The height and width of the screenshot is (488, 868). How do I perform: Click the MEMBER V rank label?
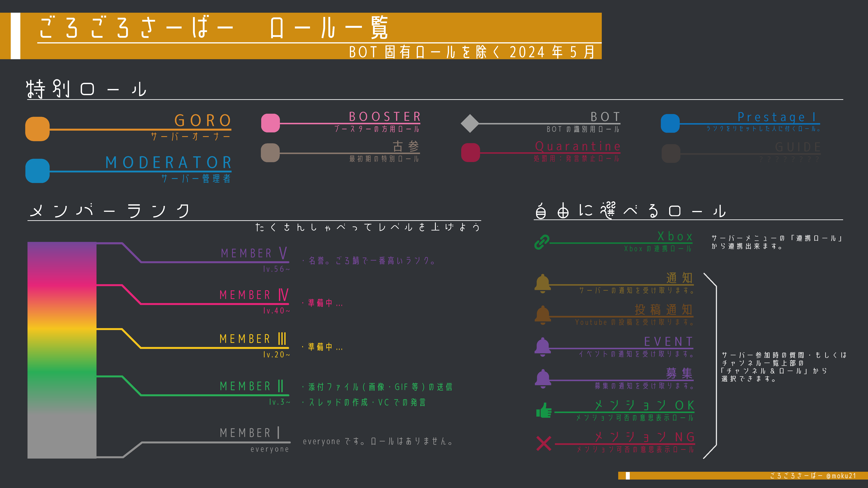coord(254,253)
